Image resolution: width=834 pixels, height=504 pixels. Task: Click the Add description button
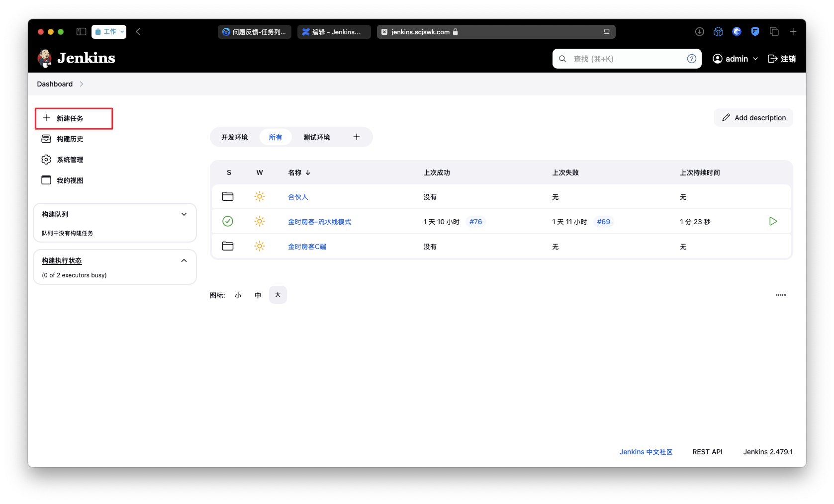pyautogui.click(x=753, y=118)
